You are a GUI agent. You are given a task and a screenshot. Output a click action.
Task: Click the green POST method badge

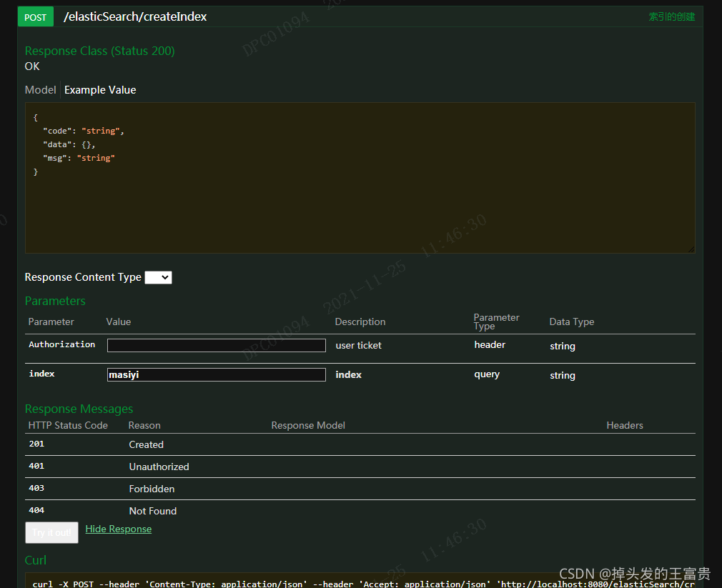(36, 17)
